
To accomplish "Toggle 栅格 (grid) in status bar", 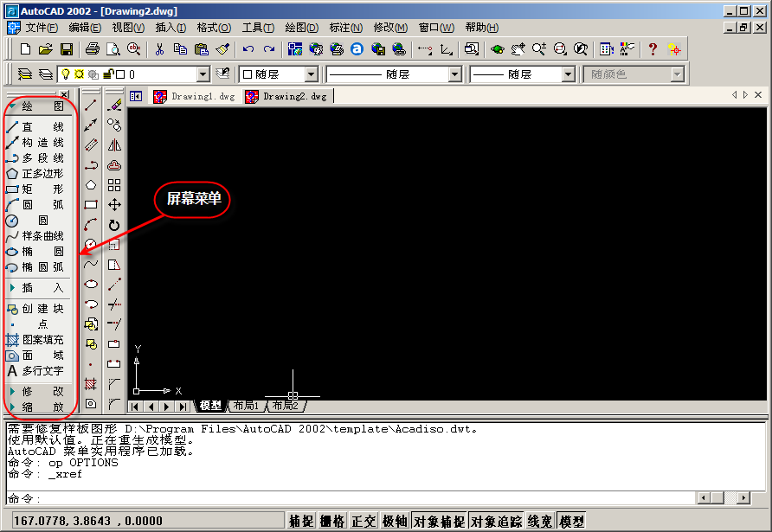I will [x=332, y=521].
